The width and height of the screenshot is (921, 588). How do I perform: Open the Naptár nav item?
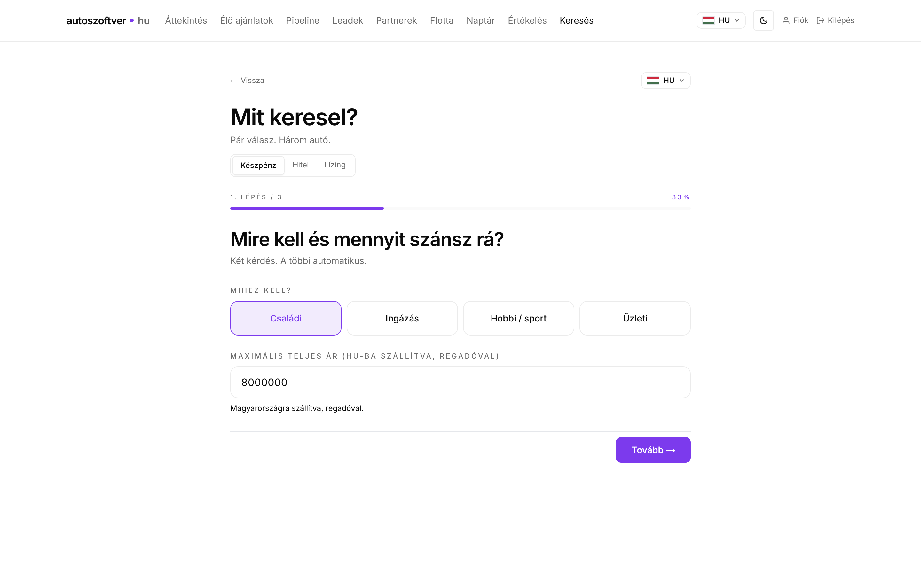[x=480, y=21]
